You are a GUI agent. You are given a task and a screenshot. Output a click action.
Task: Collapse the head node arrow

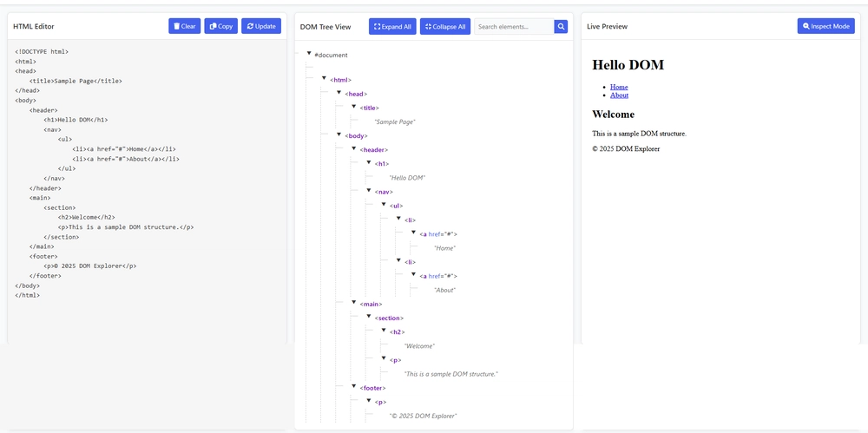tap(339, 93)
